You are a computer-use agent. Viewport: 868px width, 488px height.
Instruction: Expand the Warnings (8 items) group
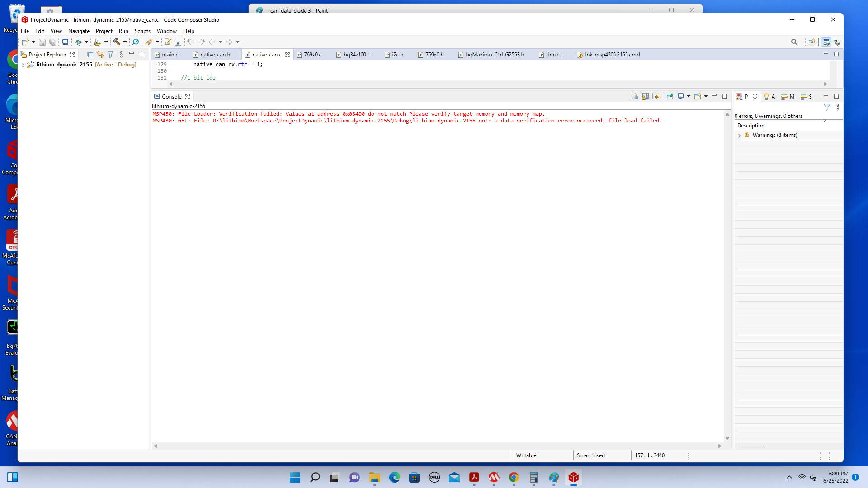740,136
